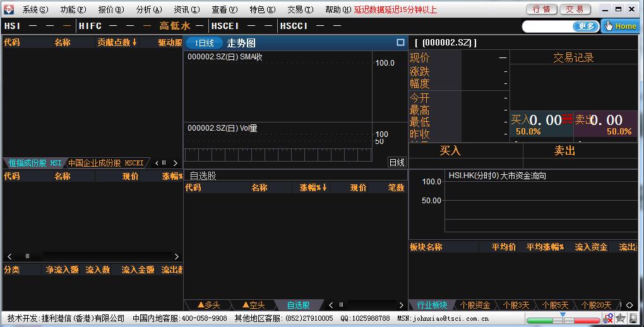
Task: Click the rightmost device icon in status bar
Action: coord(633,319)
